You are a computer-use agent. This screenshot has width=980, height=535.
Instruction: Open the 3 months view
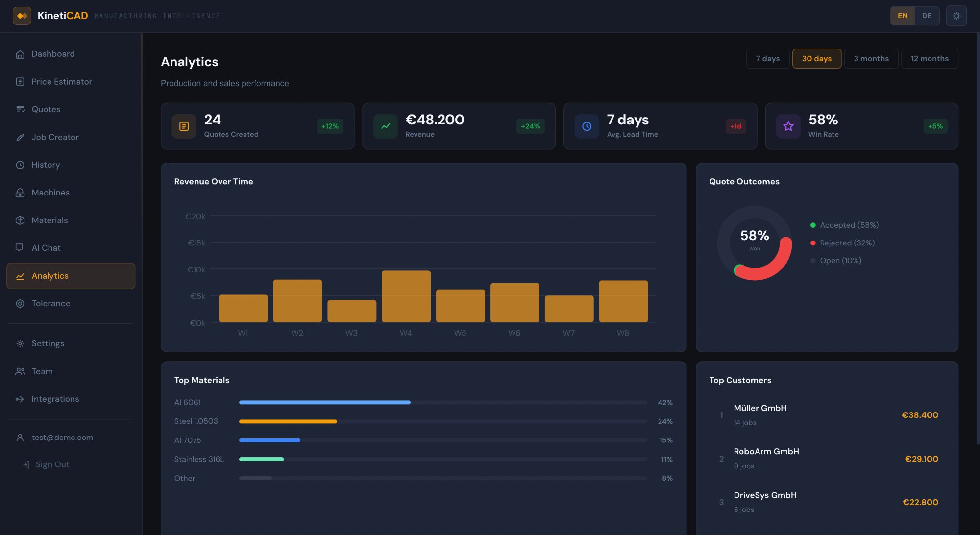(x=871, y=58)
